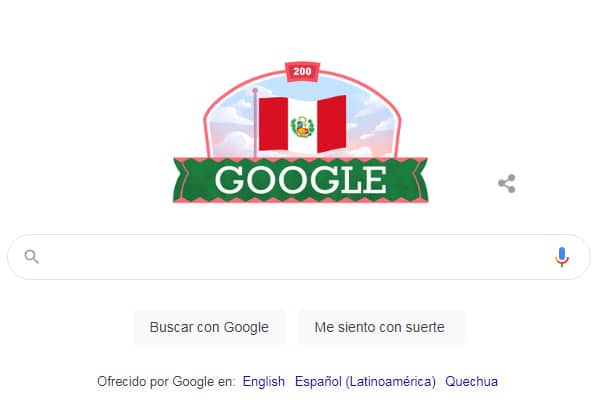600x400 pixels.
Task: Click the share icon beside the doodle
Action: [507, 184]
